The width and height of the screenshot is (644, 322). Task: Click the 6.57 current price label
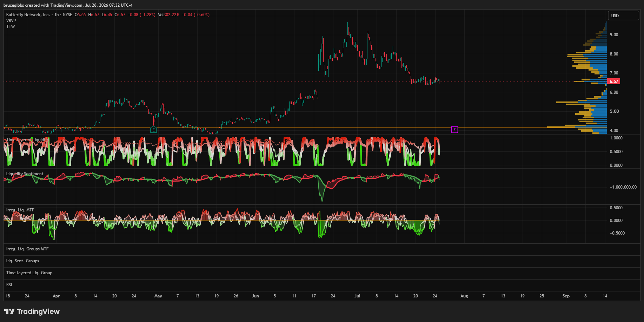614,81
